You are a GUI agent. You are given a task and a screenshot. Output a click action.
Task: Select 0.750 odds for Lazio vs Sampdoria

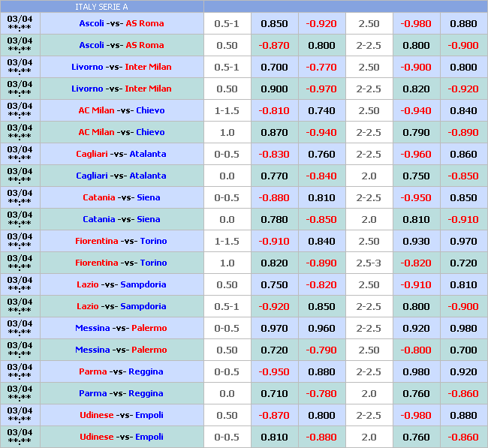point(274,284)
